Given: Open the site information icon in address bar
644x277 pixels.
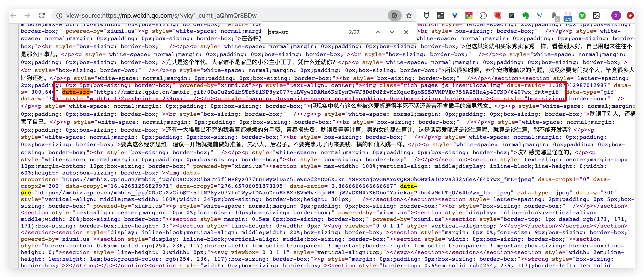Looking at the screenshot, I should (x=59, y=16).
